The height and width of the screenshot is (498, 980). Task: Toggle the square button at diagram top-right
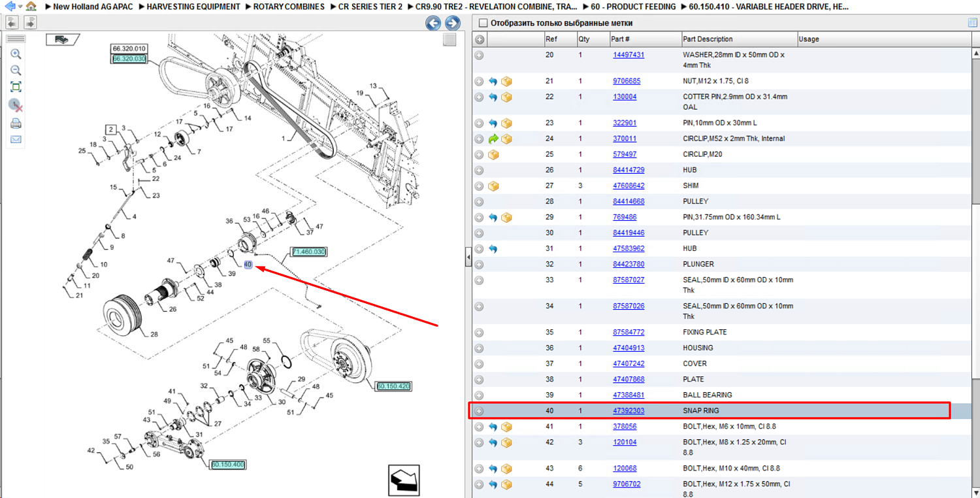[x=449, y=40]
